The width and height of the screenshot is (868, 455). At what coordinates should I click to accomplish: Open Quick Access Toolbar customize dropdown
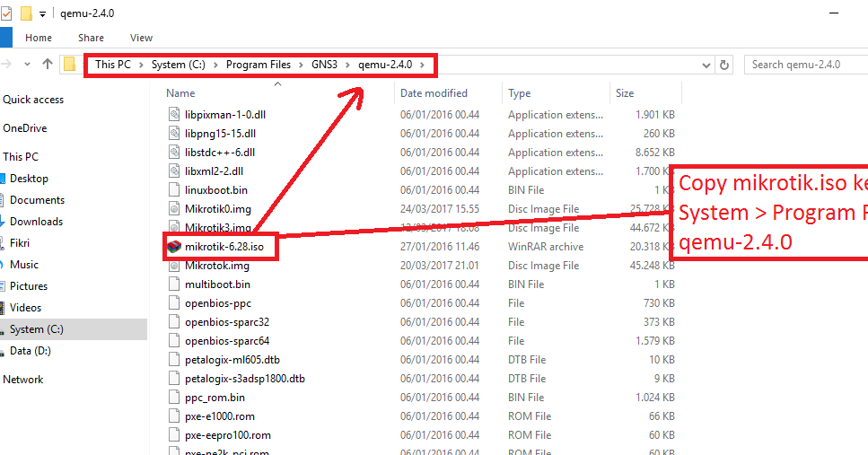coord(42,14)
